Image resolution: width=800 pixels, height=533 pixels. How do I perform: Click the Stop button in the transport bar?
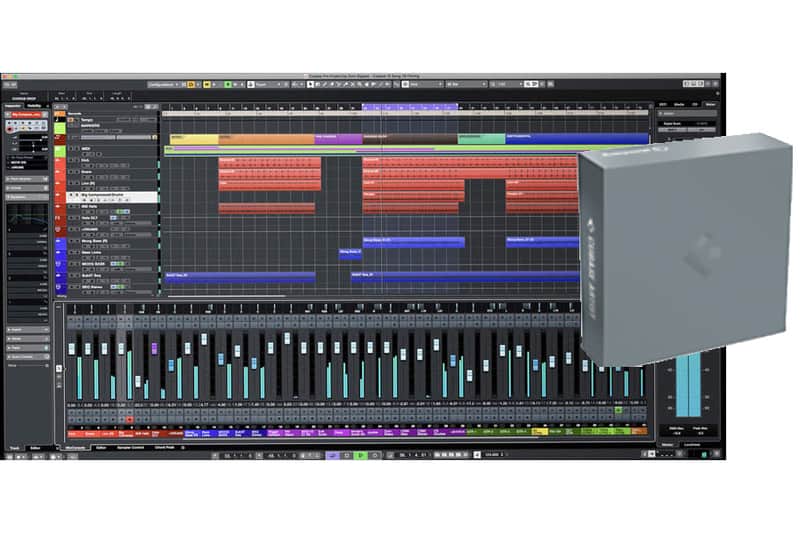pos(347,455)
